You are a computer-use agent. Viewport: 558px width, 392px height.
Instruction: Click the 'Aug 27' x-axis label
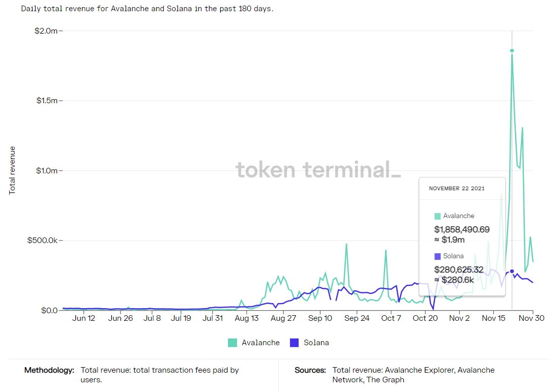[x=283, y=318]
